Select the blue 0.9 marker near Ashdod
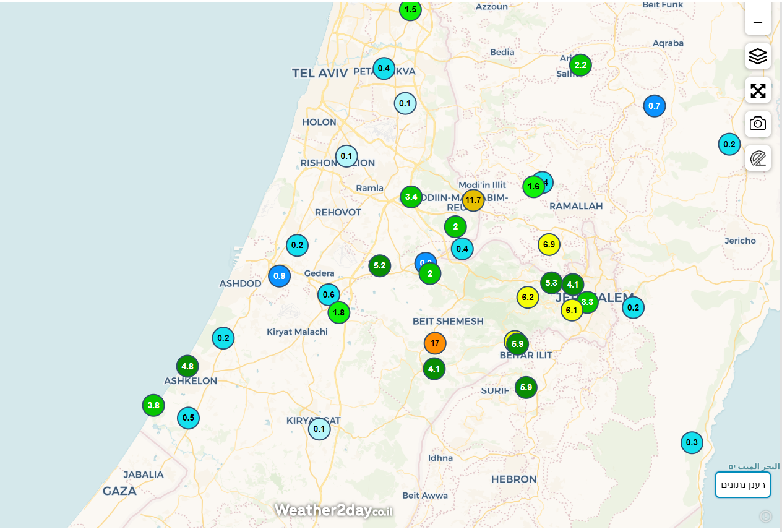 [x=279, y=276]
